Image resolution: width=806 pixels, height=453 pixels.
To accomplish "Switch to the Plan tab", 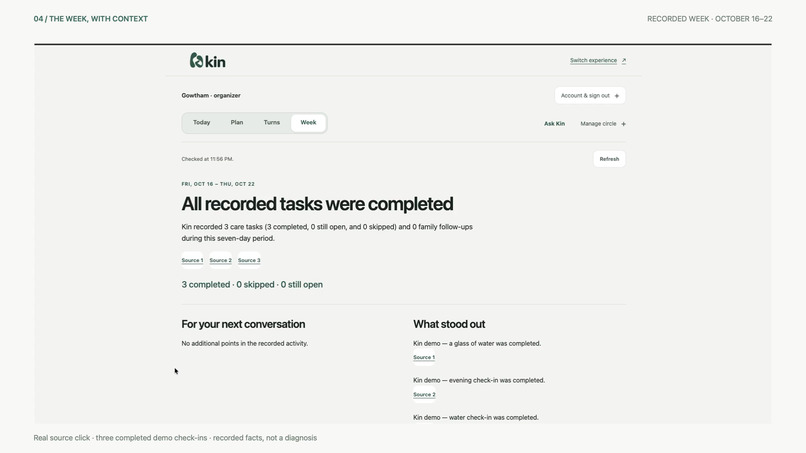I will pos(236,122).
